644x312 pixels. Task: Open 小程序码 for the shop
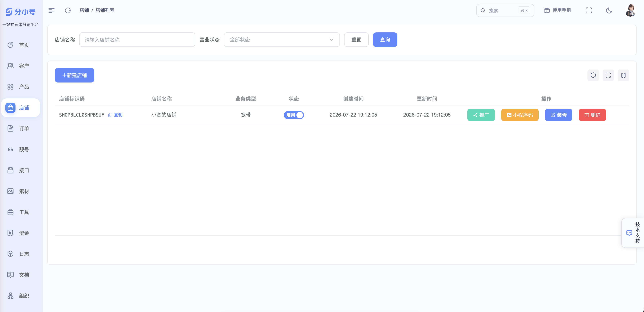tap(520, 115)
